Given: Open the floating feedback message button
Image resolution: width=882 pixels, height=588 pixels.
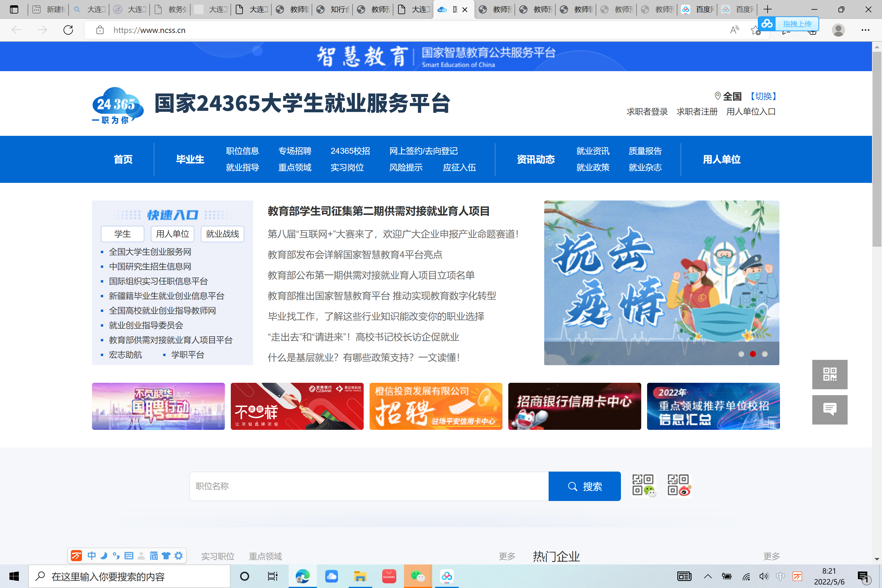Looking at the screenshot, I should coord(829,410).
